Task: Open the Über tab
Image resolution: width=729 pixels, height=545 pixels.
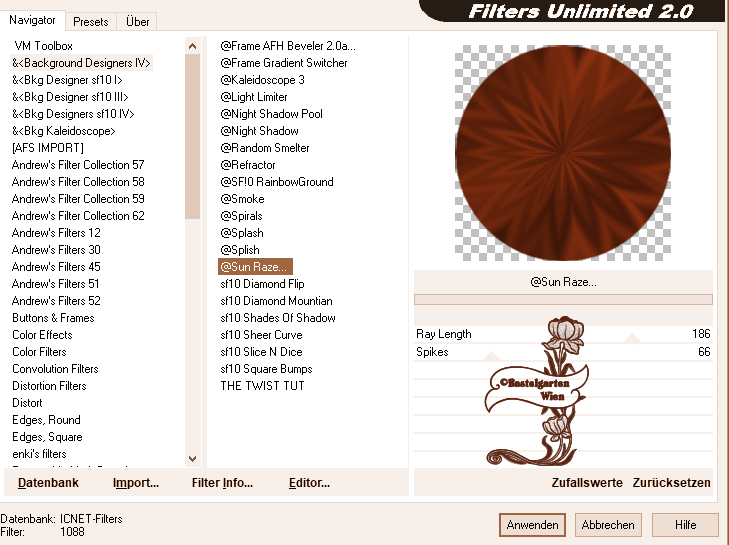Action: (x=138, y=21)
